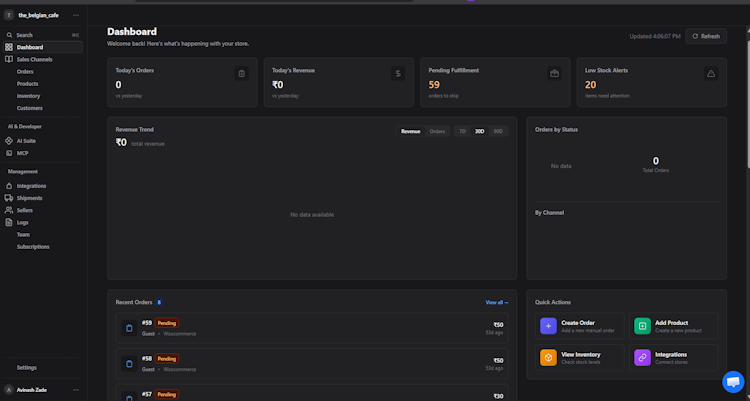
Task: Click the user avatar for Avinash Zade
Action: point(9,390)
